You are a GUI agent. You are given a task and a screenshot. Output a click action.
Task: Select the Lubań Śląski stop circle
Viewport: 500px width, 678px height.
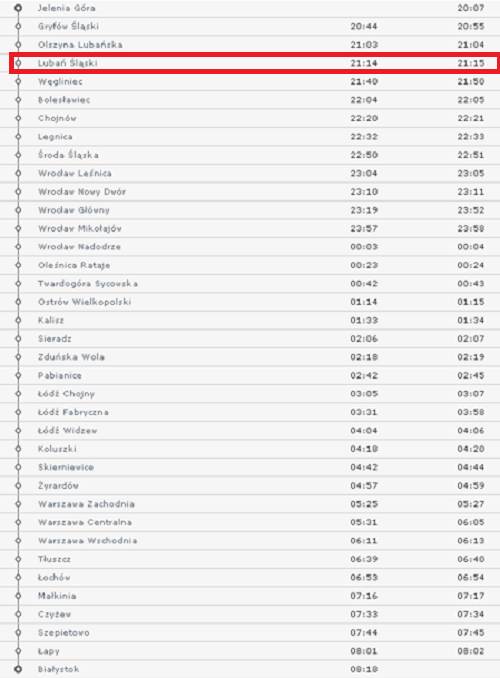click(18, 63)
